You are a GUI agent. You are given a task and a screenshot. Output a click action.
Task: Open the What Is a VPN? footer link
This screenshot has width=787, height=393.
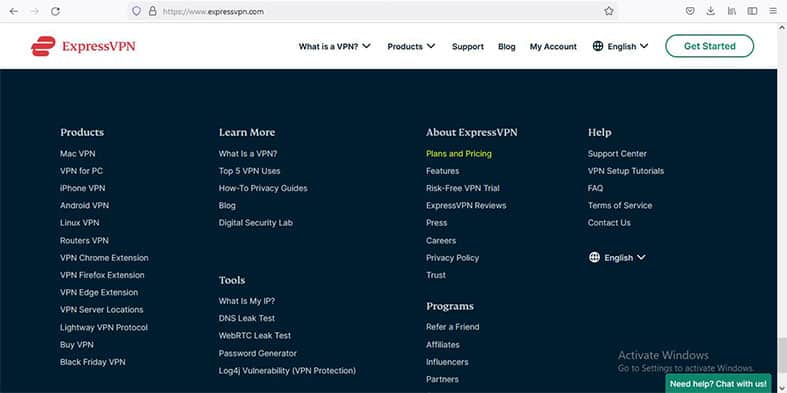247,154
